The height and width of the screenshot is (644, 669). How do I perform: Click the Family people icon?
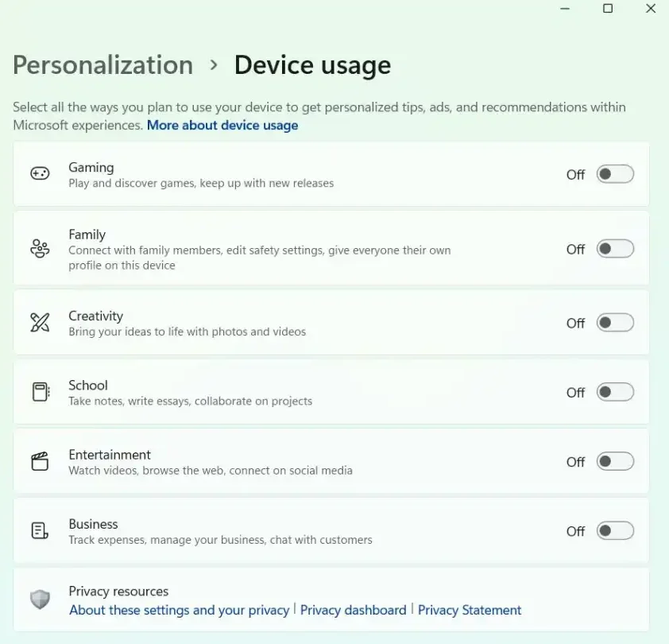(40, 248)
